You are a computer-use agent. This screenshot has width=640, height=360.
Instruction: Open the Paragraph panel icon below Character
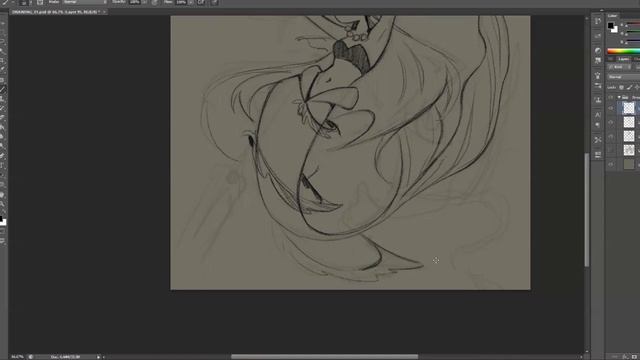[598, 125]
